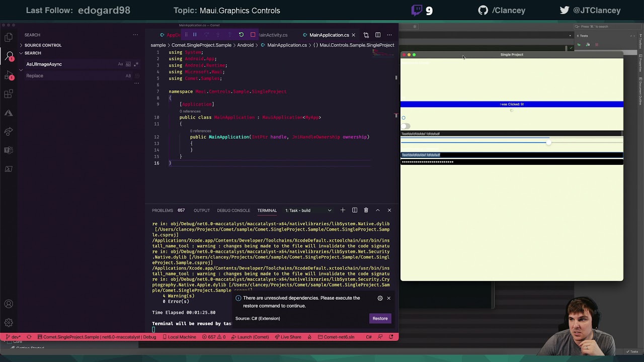
Task: Collapse the Search section
Action: coord(33,53)
